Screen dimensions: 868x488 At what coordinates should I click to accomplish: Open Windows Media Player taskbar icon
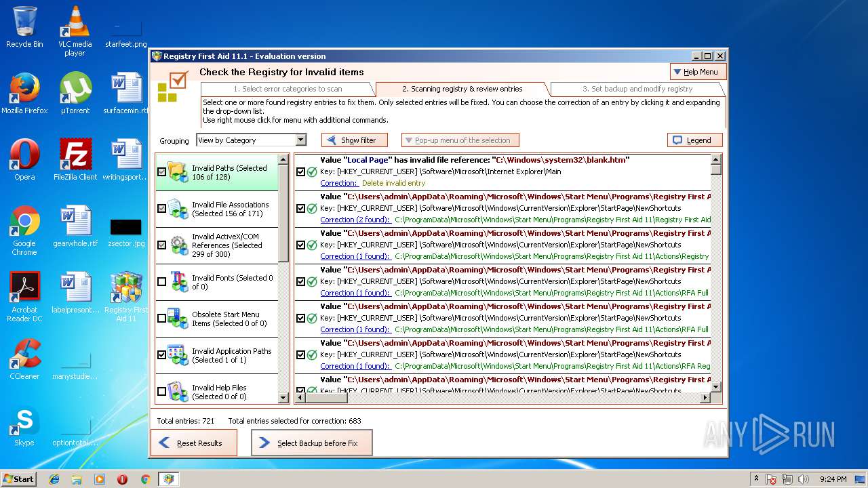[100, 479]
